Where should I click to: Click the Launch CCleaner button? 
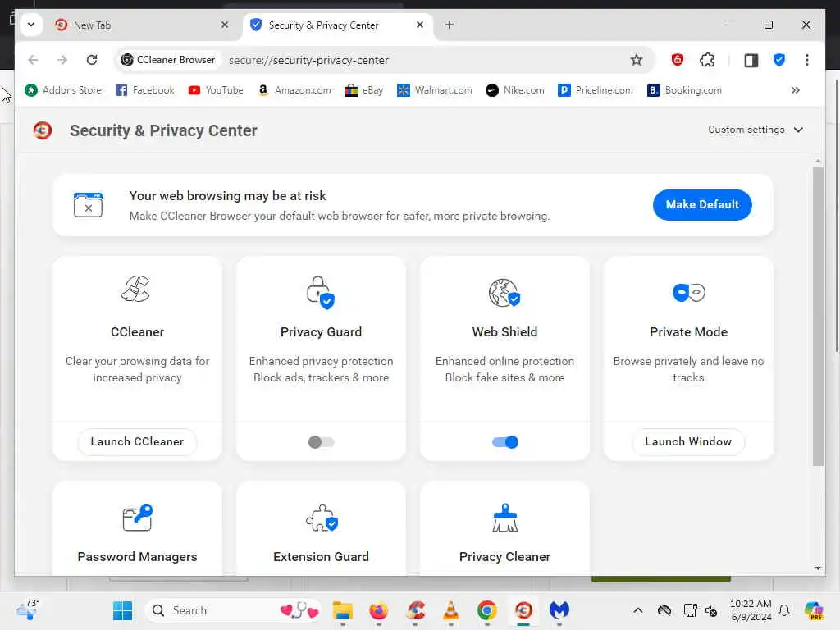[137, 441]
